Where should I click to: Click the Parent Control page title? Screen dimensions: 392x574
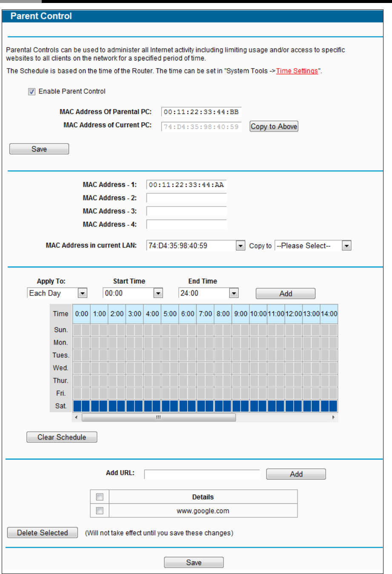pos(41,16)
